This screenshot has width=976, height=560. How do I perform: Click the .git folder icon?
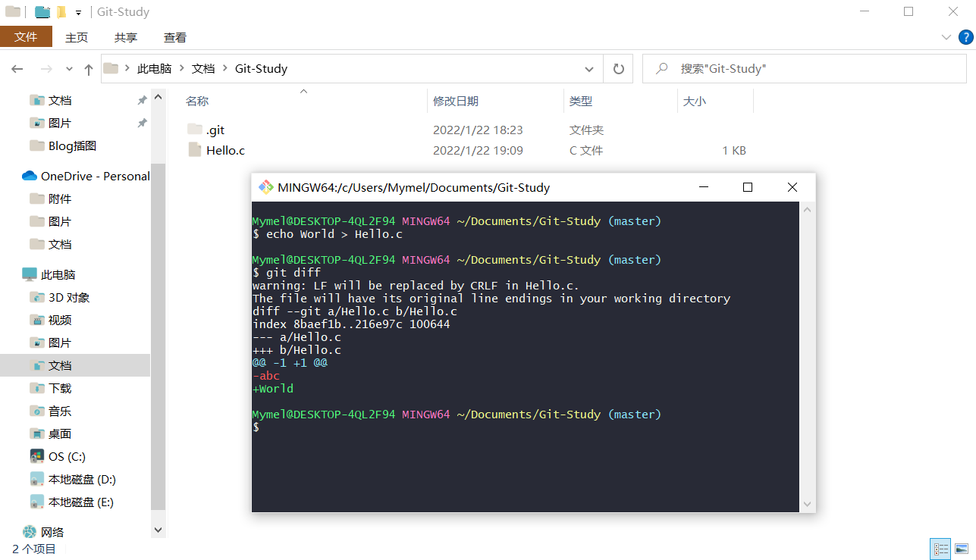click(x=195, y=130)
